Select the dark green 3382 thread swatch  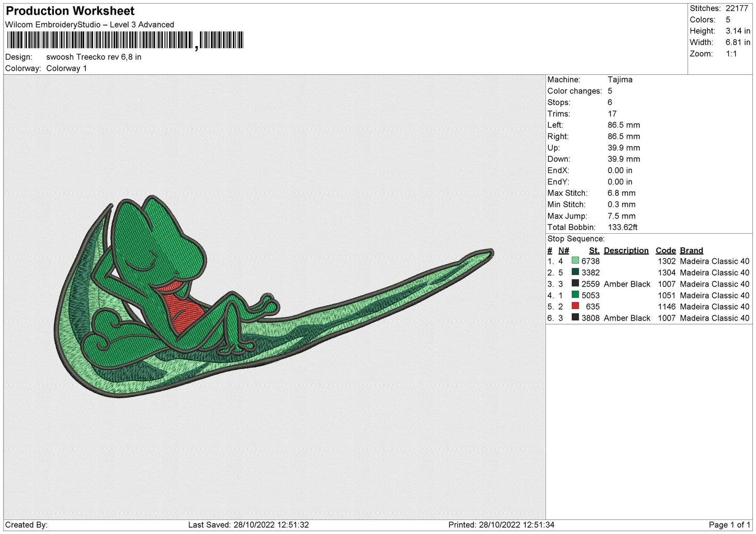click(x=575, y=272)
